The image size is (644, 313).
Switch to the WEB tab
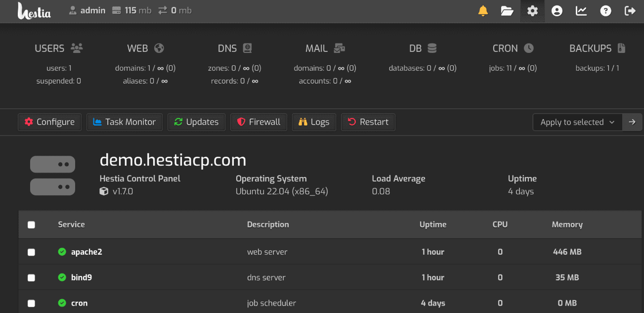(x=145, y=48)
